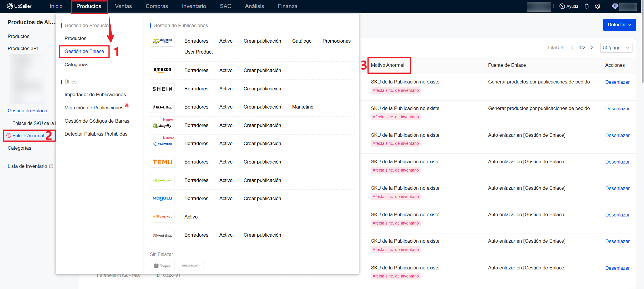The height and width of the screenshot is (289, 644).
Task: Open settings via the gear icon
Action: pyautogui.click(x=597, y=6)
